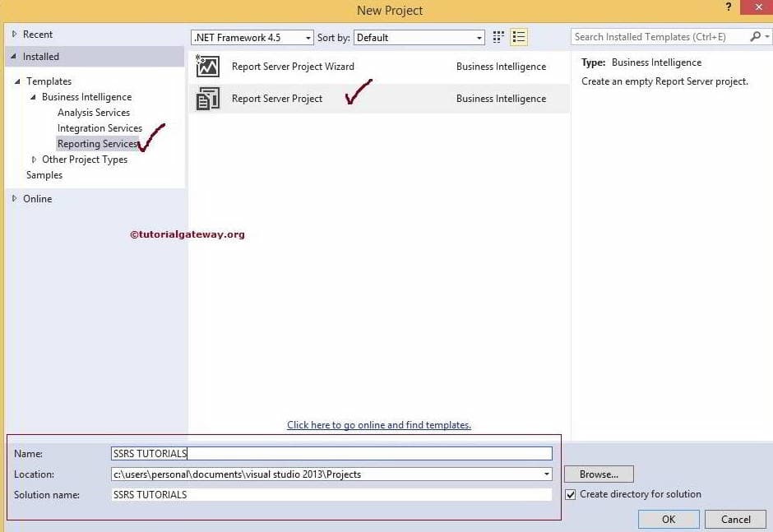Click the search magnifier in the templates search box
This screenshot has height=532, width=773.
pos(754,36)
